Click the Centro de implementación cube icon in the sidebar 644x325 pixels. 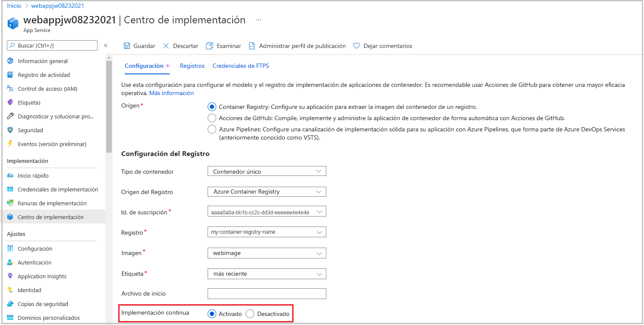pyautogui.click(x=10, y=217)
